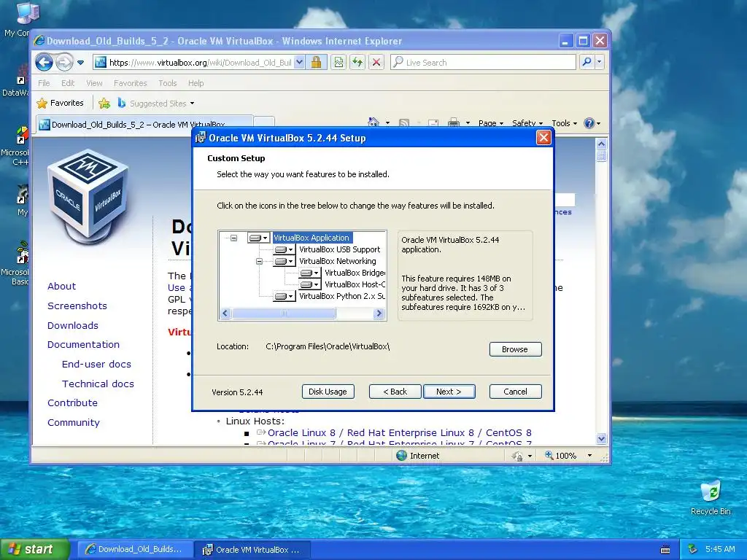Click inside the Live Search box
The width and height of the screenshot is (747, 560).
[483, 63]
